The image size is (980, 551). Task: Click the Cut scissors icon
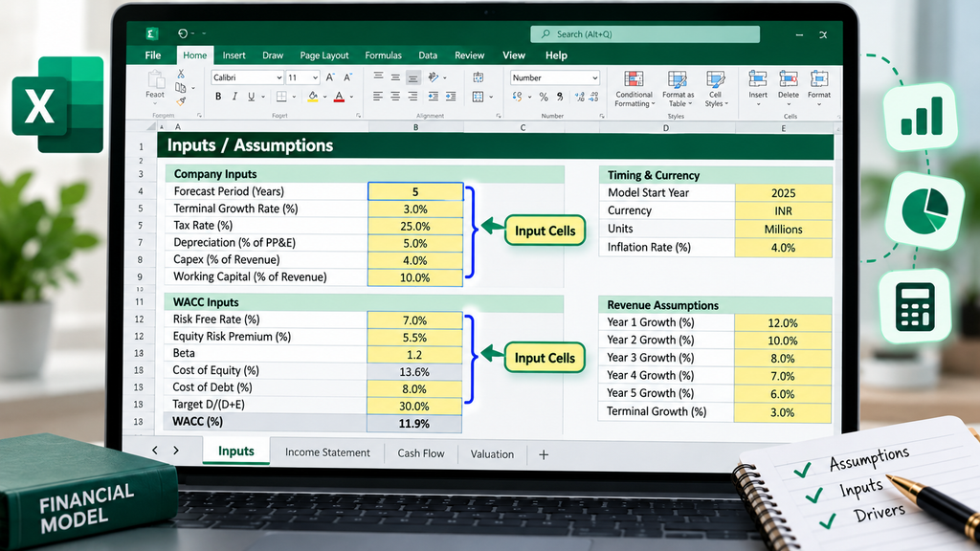[181, 74]
